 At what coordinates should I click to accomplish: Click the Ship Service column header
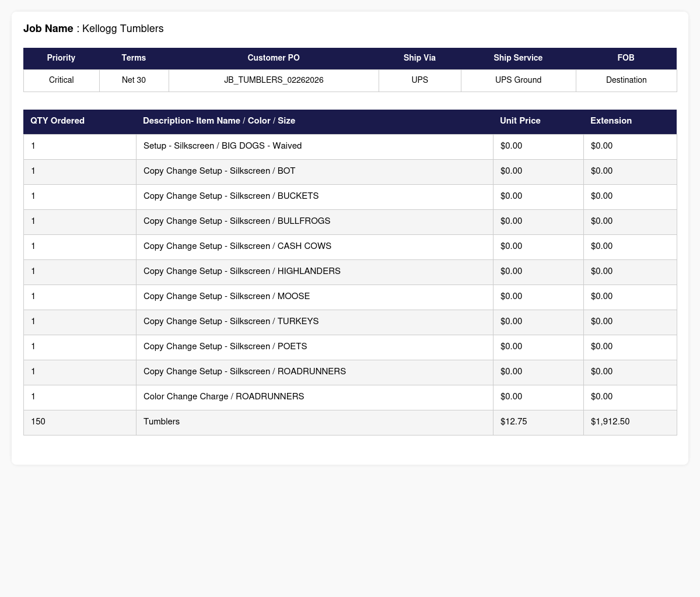518,58
